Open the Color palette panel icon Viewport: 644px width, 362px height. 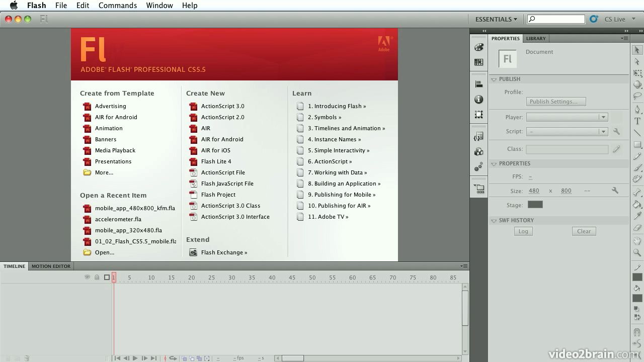(x=478, y=47)
